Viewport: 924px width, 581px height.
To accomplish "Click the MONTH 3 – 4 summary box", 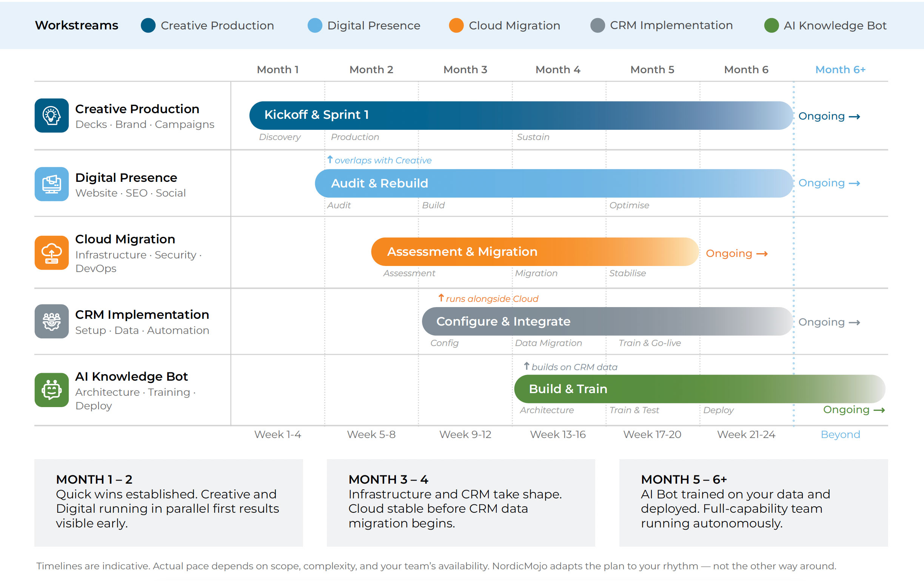I will click(x=460, y=503).
